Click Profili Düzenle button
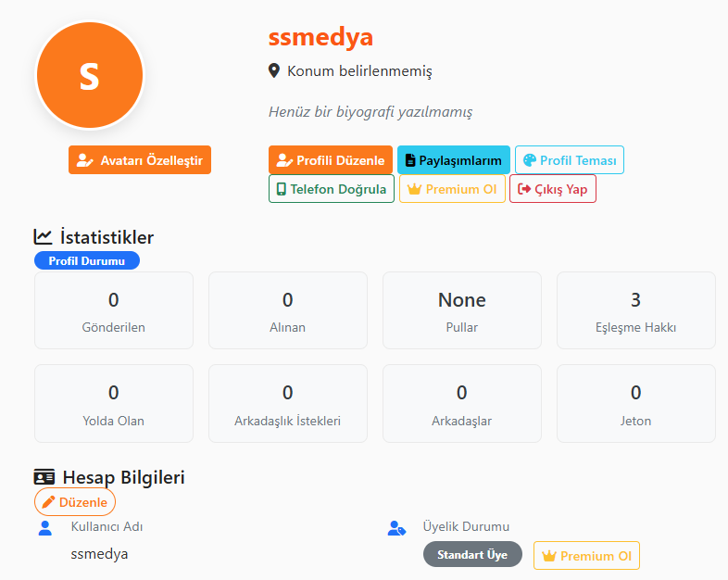728x580 pixels. point(331,160)
